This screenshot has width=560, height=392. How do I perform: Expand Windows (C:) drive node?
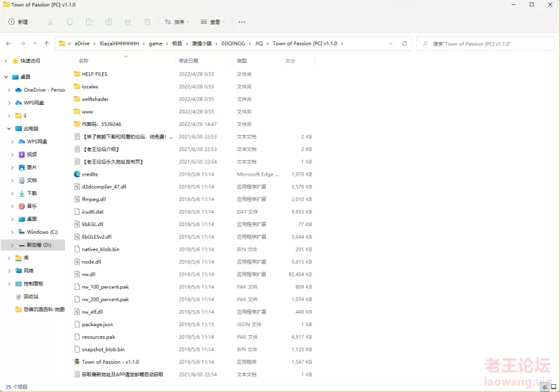pyautogui.click(x=12, y=232)
